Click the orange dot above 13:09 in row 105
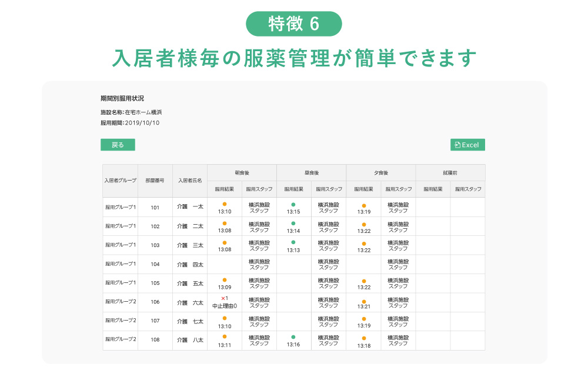 click(x=225, y=280)
